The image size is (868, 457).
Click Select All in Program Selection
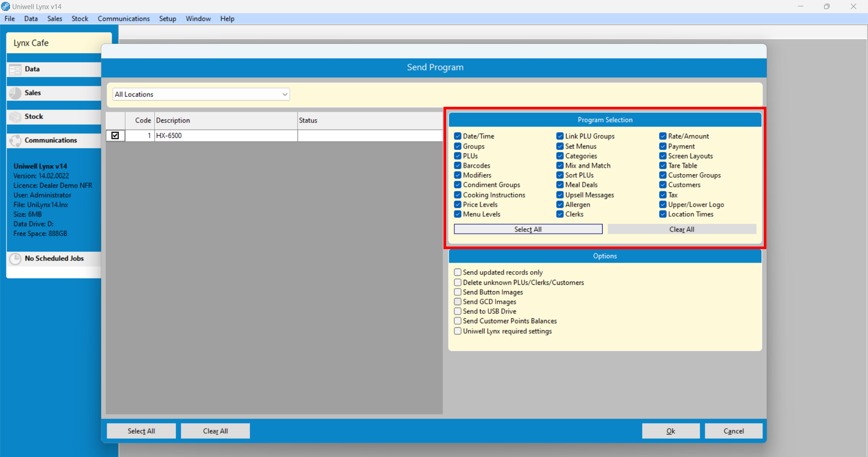[528, 229]
